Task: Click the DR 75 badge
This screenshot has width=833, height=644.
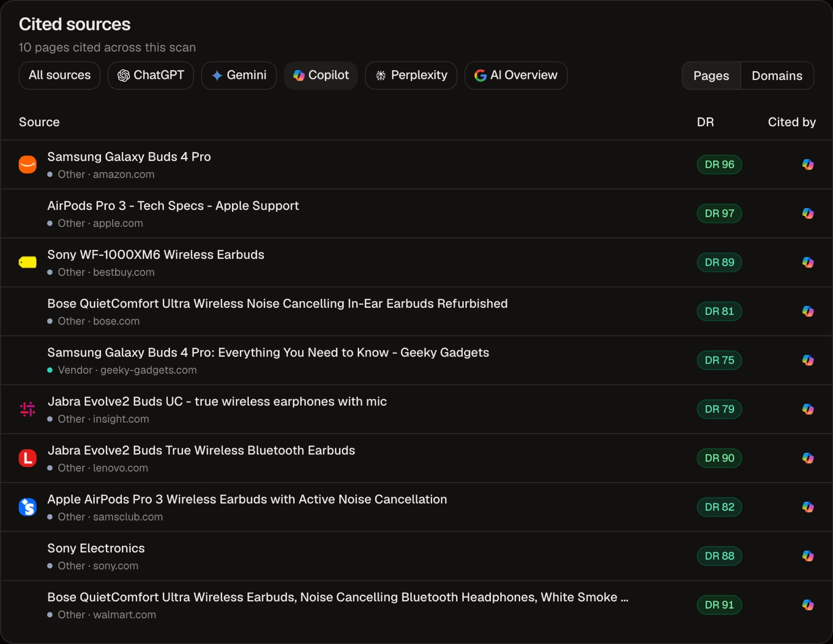Action: coord(720,360)
